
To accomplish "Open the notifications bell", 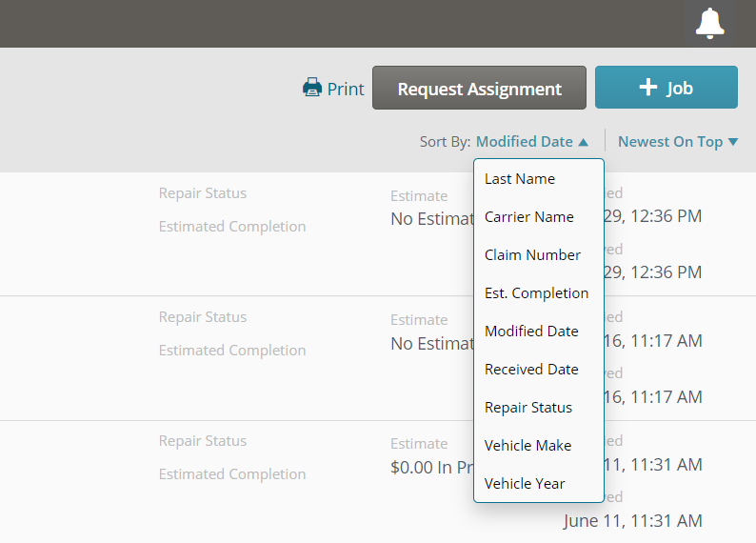I will point(709,23).
